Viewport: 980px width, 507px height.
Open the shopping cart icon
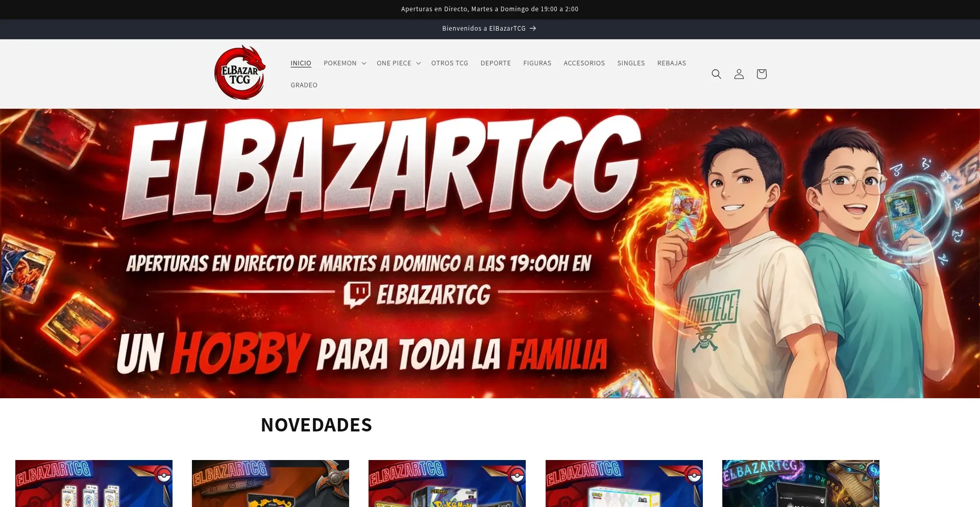pyautogui.click(x=761, y=74)
